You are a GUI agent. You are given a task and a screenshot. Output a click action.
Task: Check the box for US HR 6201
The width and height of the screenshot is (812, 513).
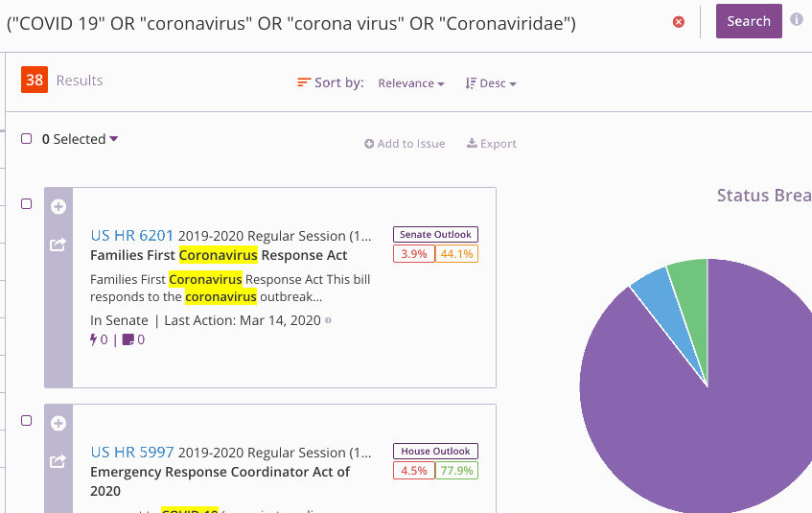(x=27, y=203)
